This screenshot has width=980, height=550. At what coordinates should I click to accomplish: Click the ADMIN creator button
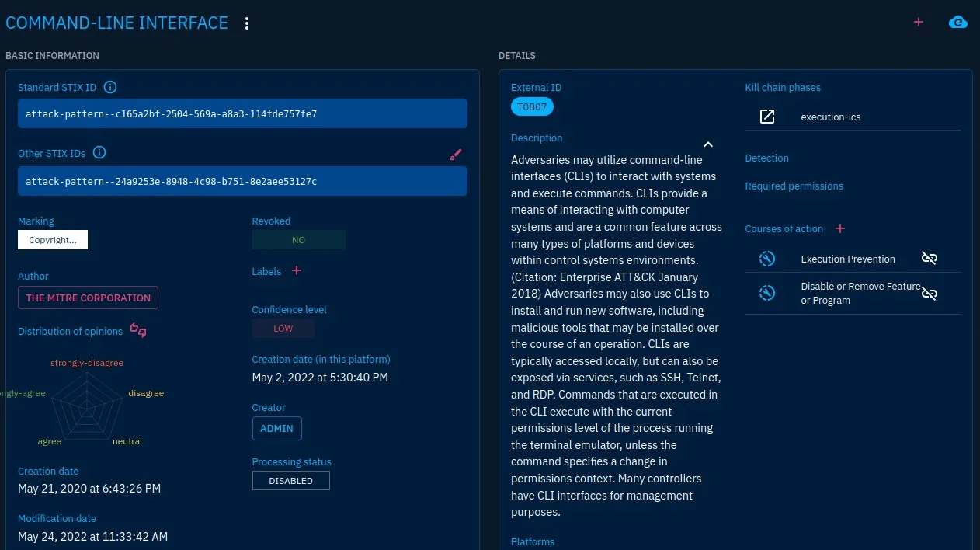coord(276,428)
